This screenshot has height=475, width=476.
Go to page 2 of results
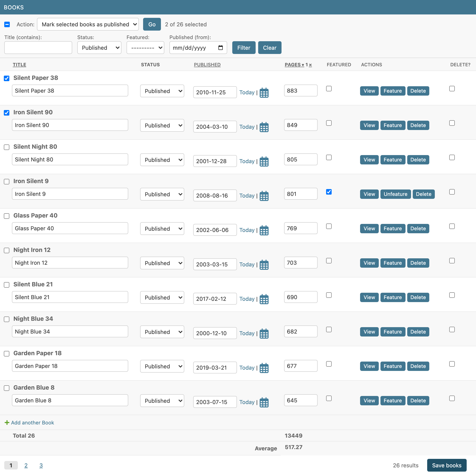(x=26, y=465)
